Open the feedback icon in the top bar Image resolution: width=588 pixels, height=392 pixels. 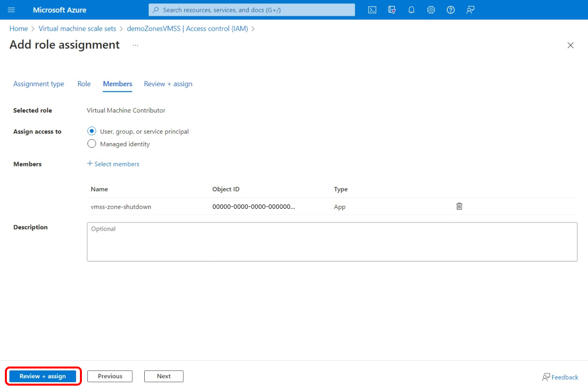[470, 10]
